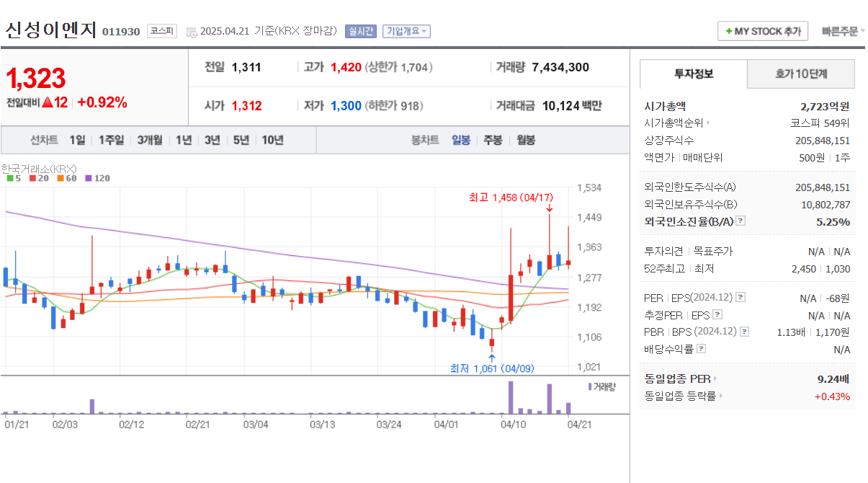Open the 빠른주문 dropdown
Viewport: 868px width, 483px height.
[844, 32]
